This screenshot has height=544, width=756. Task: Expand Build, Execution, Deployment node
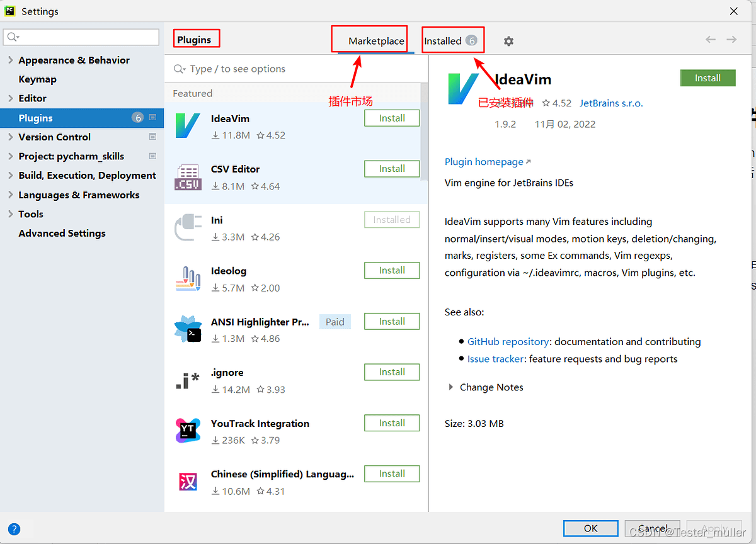point(10,176)
